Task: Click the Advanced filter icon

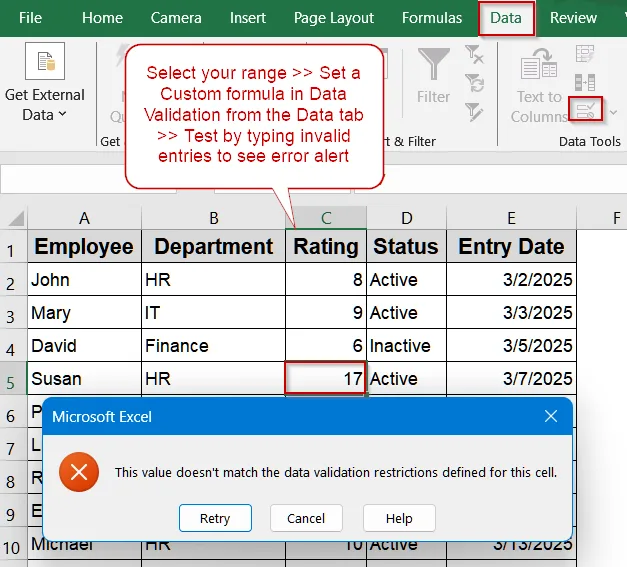Action: click(475, 112)
